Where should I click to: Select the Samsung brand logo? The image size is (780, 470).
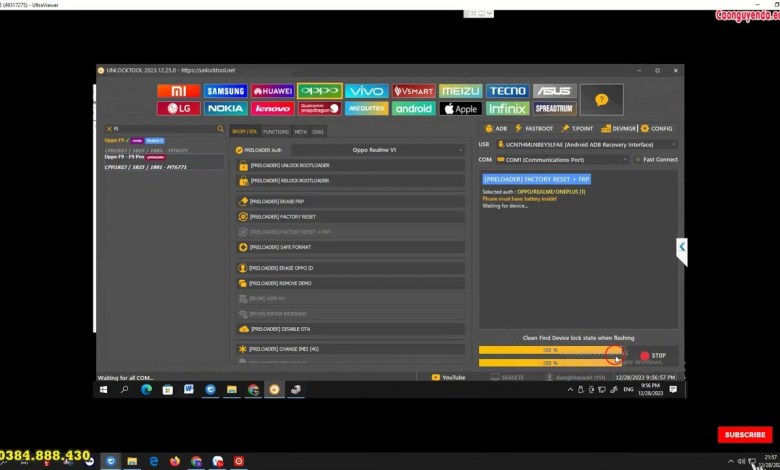point(225,91)
